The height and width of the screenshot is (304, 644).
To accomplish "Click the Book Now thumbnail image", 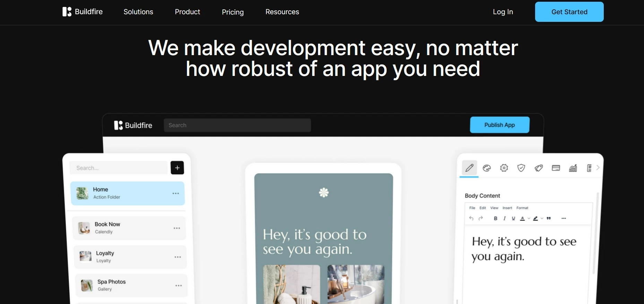I will 84,228.
